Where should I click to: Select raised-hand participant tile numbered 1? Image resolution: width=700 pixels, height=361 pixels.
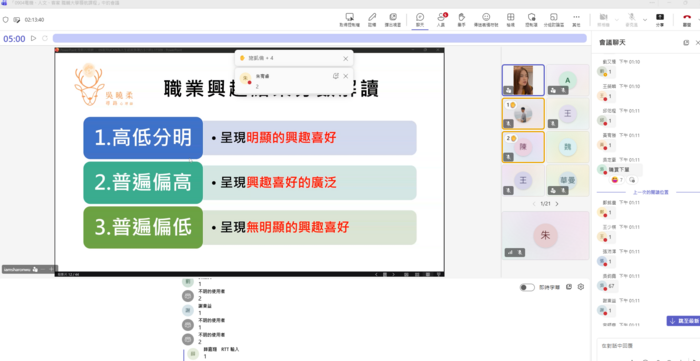pyautogui.click(x=523, y=114)
